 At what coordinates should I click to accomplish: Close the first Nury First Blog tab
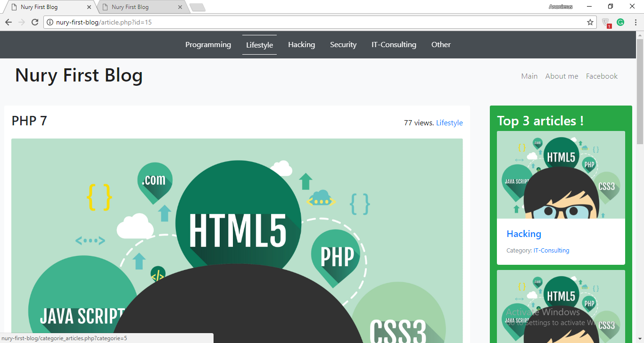89,7
